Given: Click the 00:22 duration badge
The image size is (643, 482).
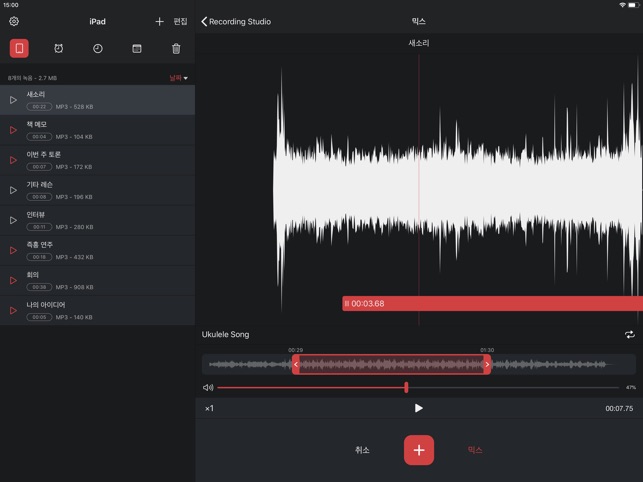Looking at the screenshot, I should click(x=39, y=107).
